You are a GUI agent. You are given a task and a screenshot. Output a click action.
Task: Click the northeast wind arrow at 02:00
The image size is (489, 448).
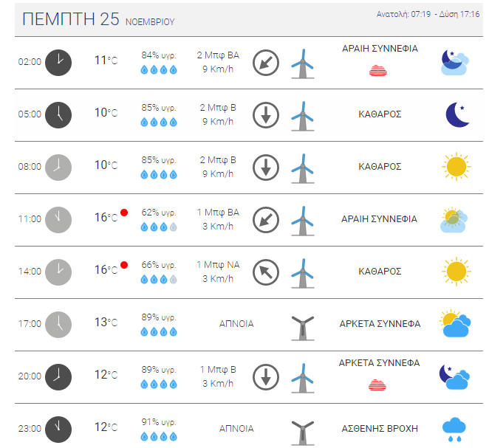pos(266,63)
